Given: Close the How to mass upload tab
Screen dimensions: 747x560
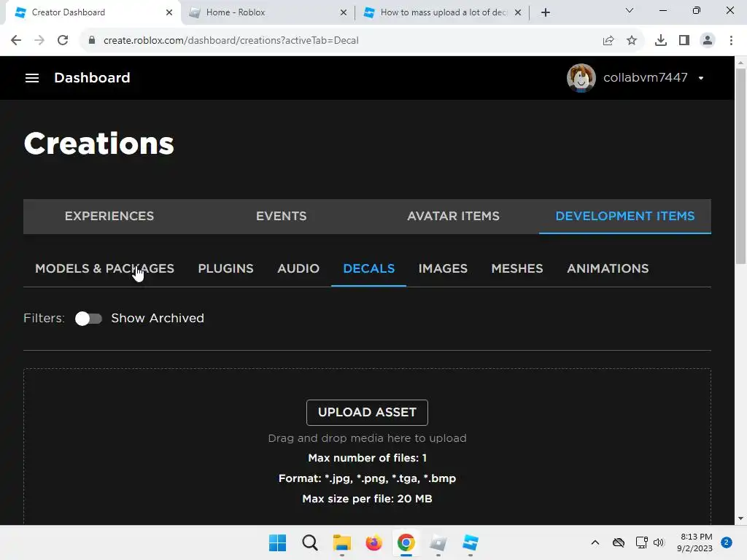Looking at the screenshot, I should coord(518,12).
